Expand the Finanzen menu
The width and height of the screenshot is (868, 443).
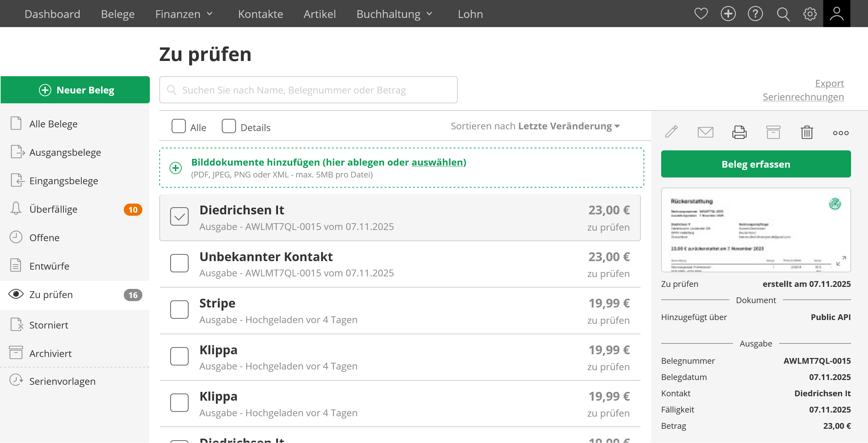184,14
